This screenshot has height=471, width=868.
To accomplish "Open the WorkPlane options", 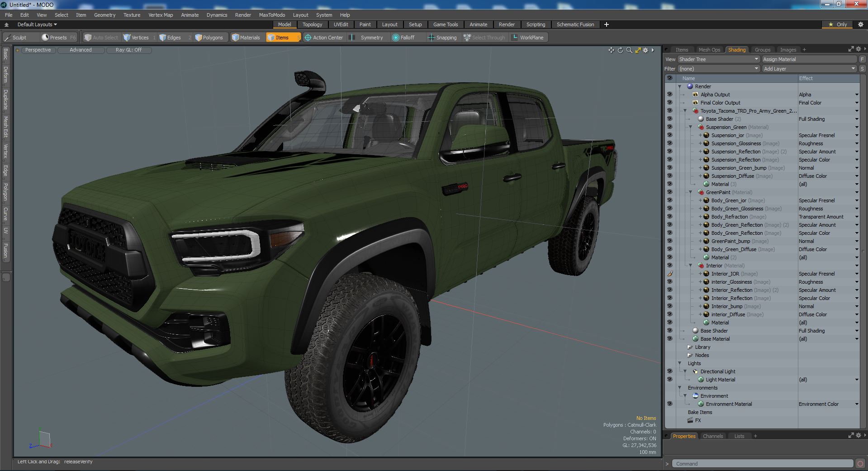I will pyautogui.click(x=528, y=38).
